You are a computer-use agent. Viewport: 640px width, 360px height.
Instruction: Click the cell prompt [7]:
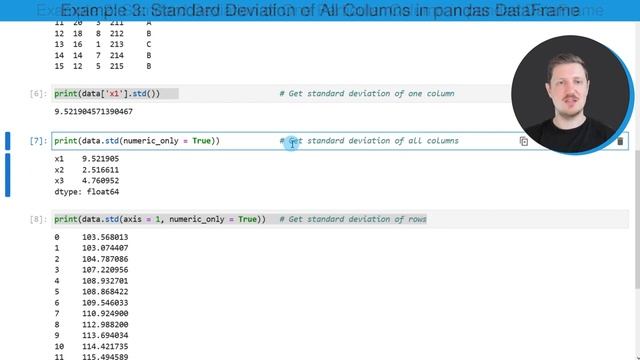[x=38, y=141]
